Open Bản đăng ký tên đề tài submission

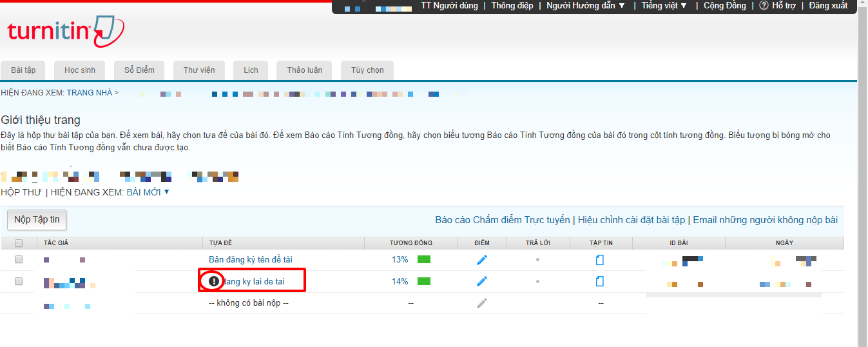pyautogui.click(x=251, y=259)
